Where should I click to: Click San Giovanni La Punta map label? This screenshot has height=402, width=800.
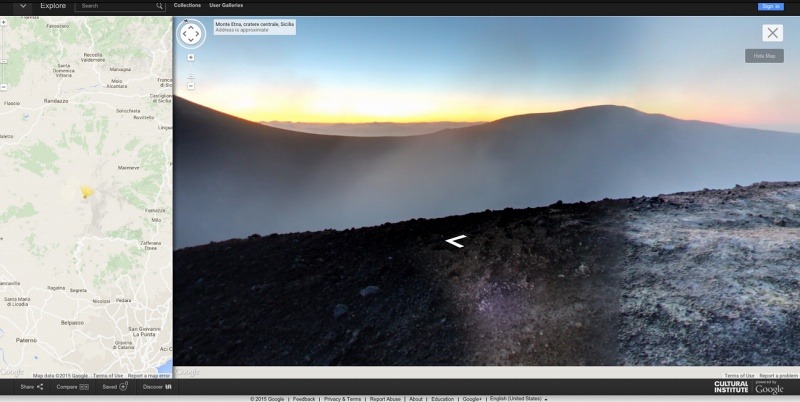(x=144, y=332)
